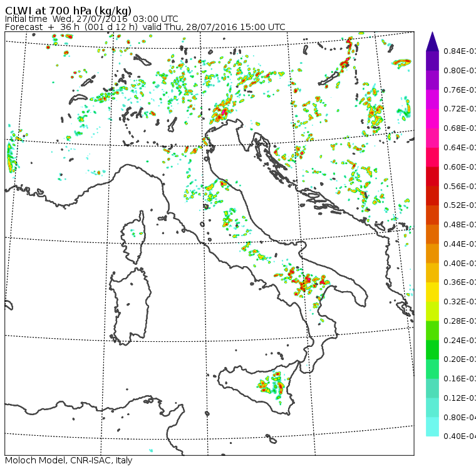Click the "Initial time Wed, 27/07/2016 03:00 UTC" line
This screenshot has width=476, height=469.
coord(91,19)
